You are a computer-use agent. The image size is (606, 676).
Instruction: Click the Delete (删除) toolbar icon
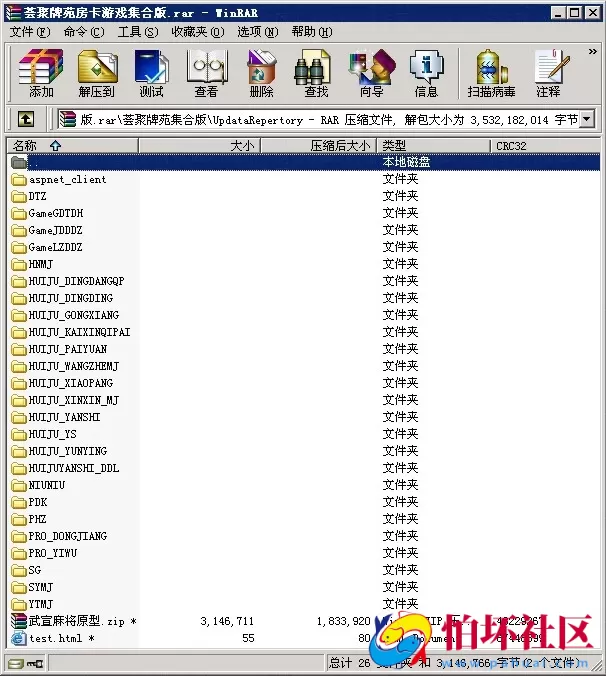(x=261, y=72)
